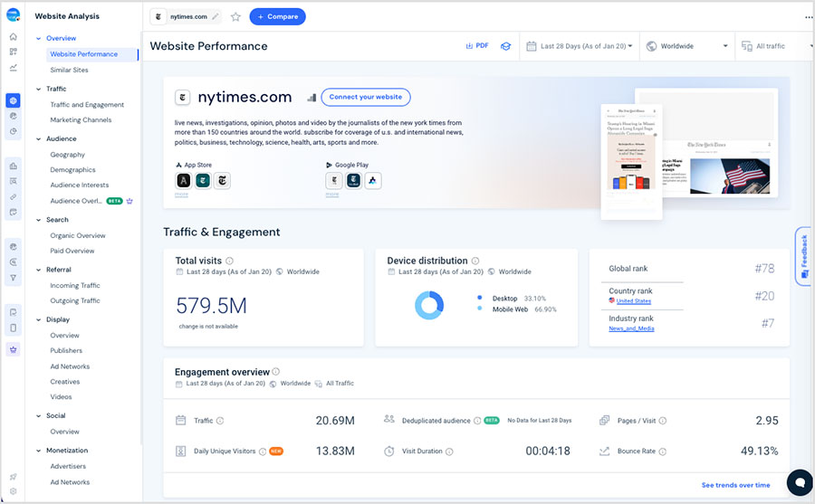This screenshot has height=504, width=815.
Task: Open Incoming Traffic page
Action: point(75,285)
